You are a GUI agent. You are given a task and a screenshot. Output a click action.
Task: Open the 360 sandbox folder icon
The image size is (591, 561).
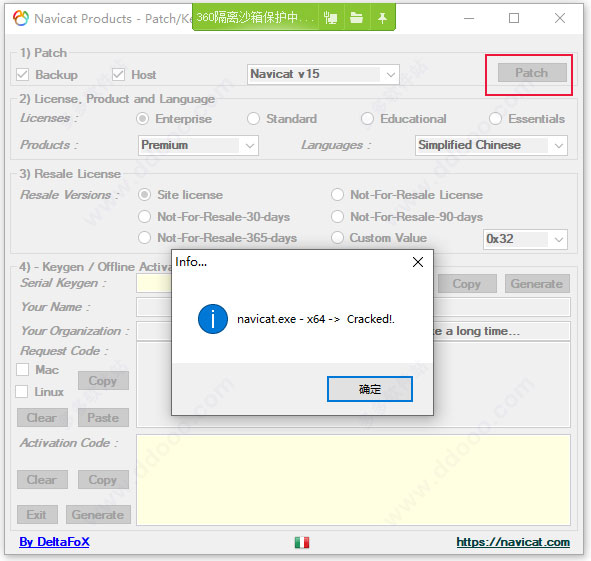coord(356,17)
